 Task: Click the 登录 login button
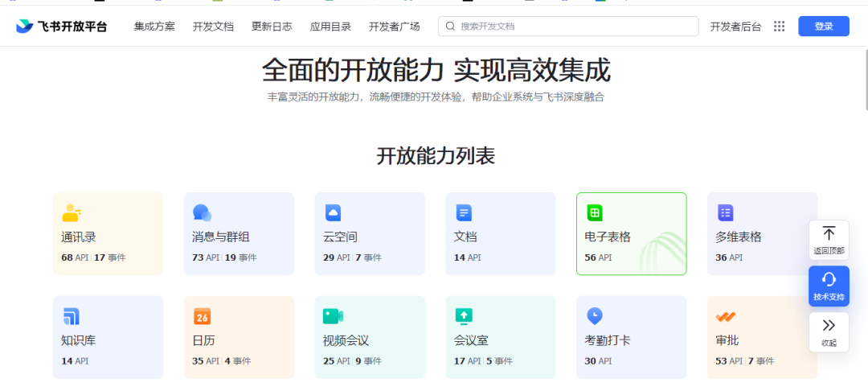point(824,26)
